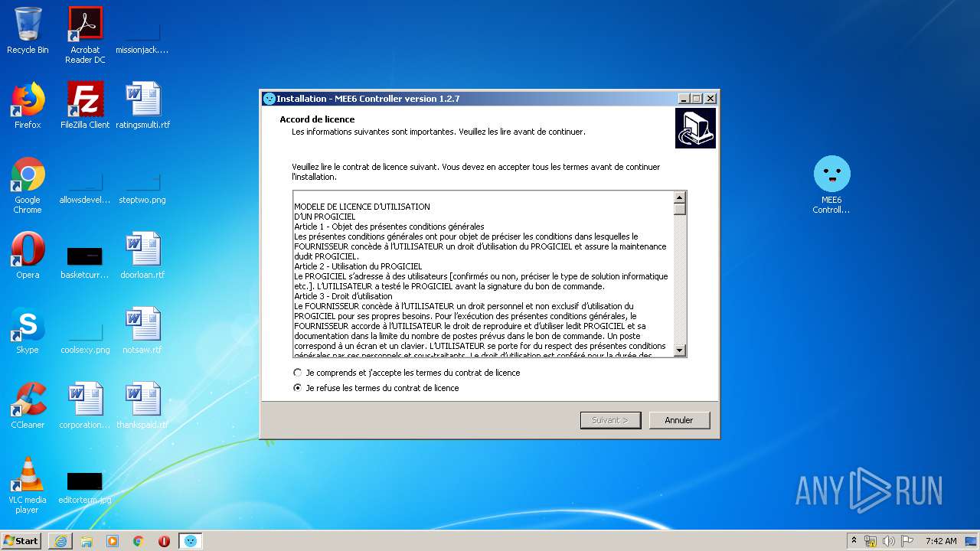Click network status tray icon
Image resolution: width=980 pixels, height=551 pixels.
pyautogui.click(x=871, y=541)
